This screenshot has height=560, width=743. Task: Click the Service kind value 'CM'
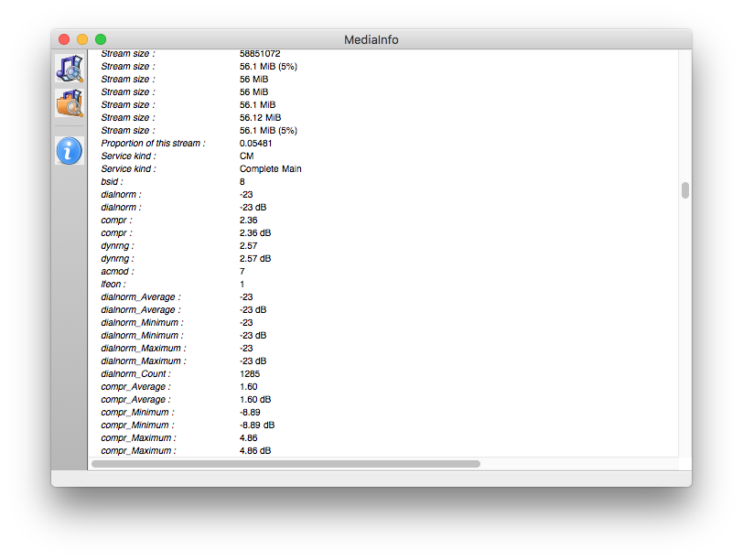(x=246, y=156)
